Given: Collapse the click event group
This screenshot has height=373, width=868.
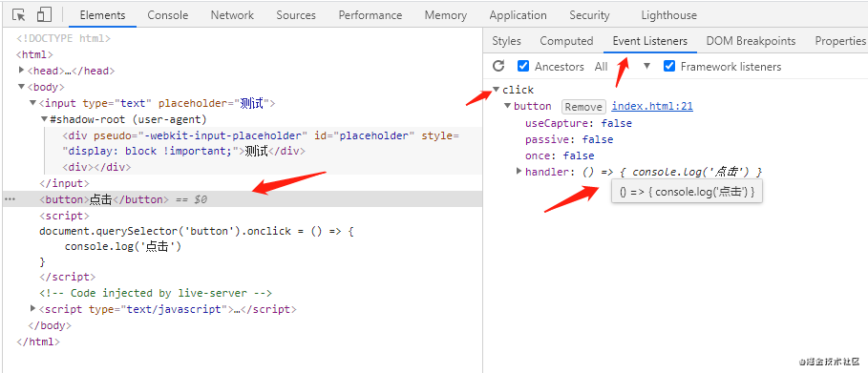Looking at the screenshot, I should coord(497,89).
